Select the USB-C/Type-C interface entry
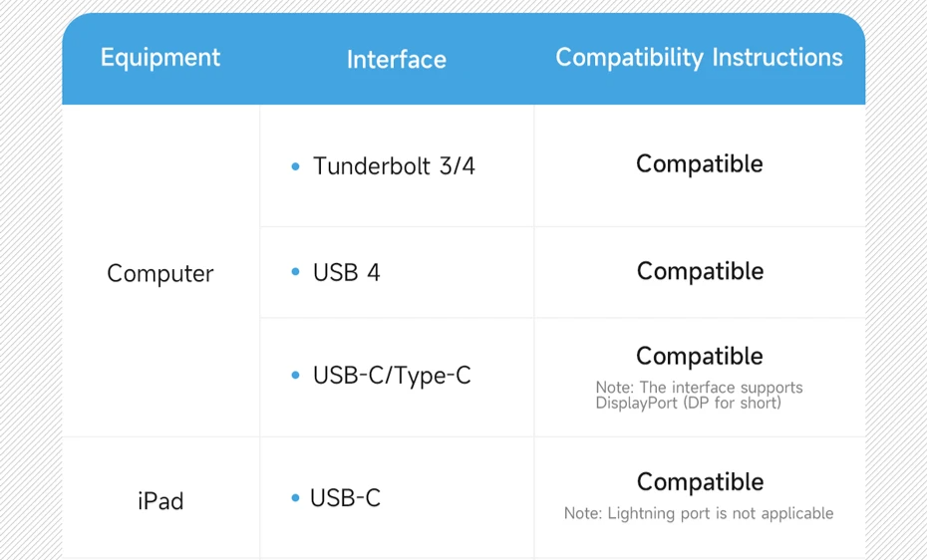This screenshot has height=560, width=927. tap(392, 376)
